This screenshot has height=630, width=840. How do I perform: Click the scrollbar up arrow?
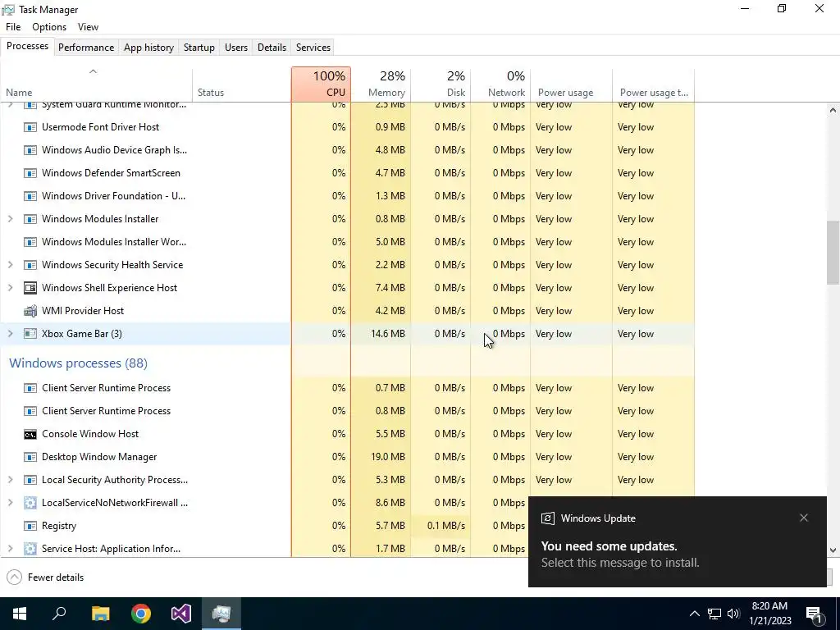tap(833, 110)
